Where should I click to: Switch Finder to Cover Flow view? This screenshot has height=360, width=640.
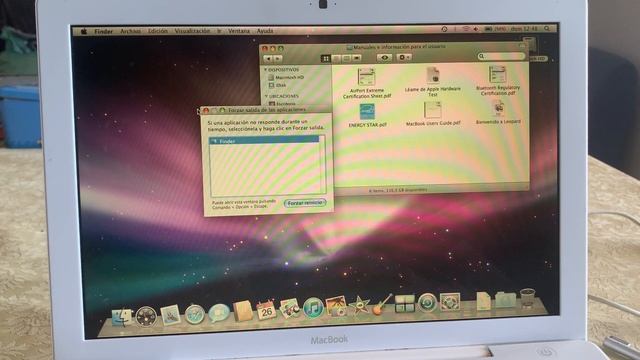pos(356,58)
